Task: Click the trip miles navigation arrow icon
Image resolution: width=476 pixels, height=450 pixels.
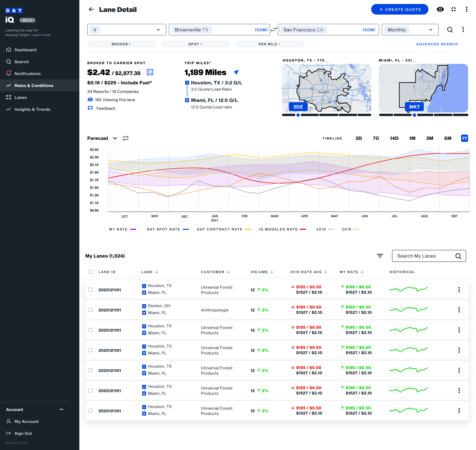Action: click(x=236, y=72)
